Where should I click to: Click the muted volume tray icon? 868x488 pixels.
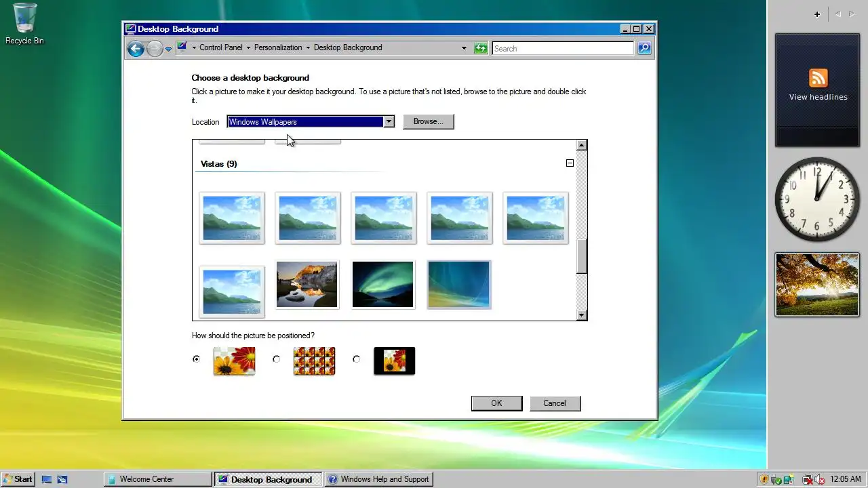click(819, 479)
